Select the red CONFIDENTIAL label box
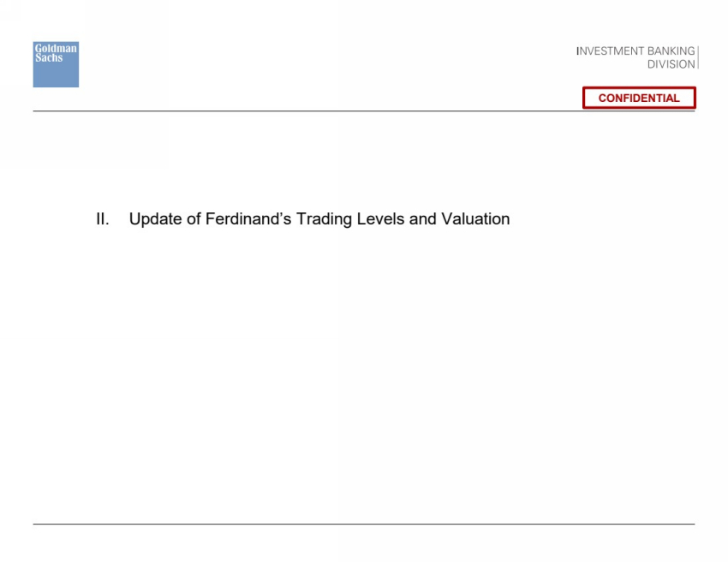Viewport: 728px width, 562px height. [639, 98]
